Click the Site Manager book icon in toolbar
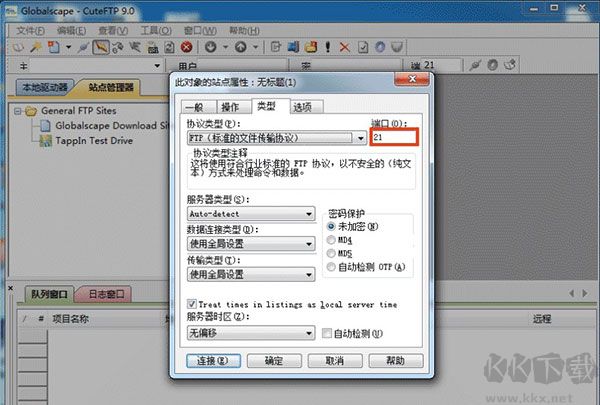Image resolution: width=600 pixels, height=405 pixels. [18, 47]
